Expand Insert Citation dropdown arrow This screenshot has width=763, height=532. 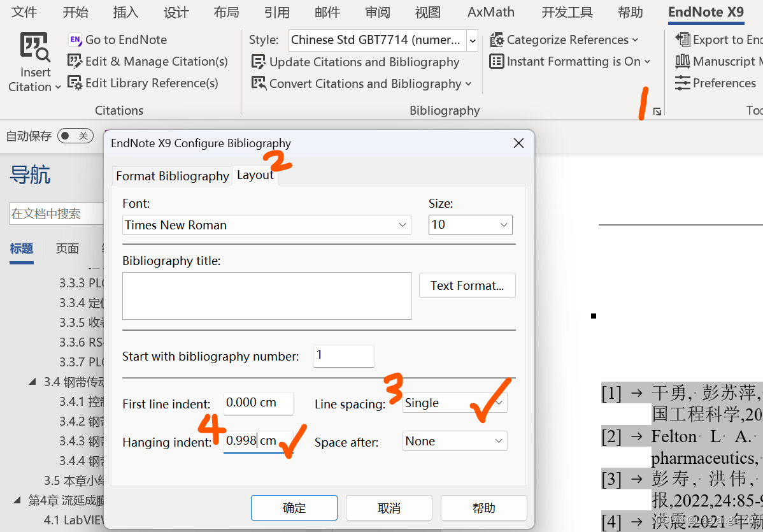coord(58,87)
